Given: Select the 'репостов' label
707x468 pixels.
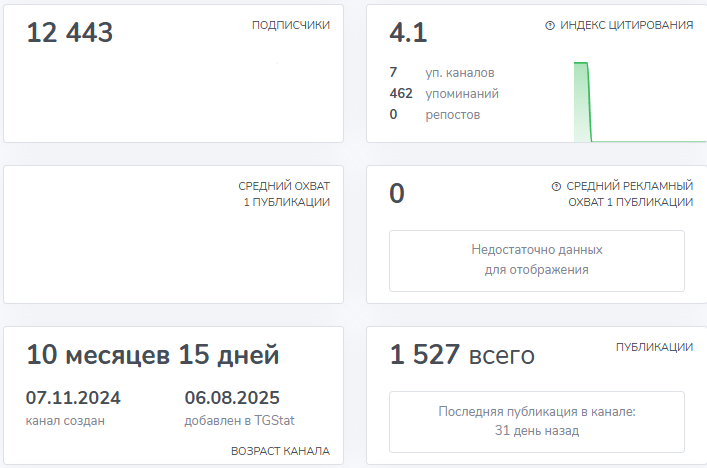Looking at the screenshot, I should pyautogui.click(x=452, y=115).
